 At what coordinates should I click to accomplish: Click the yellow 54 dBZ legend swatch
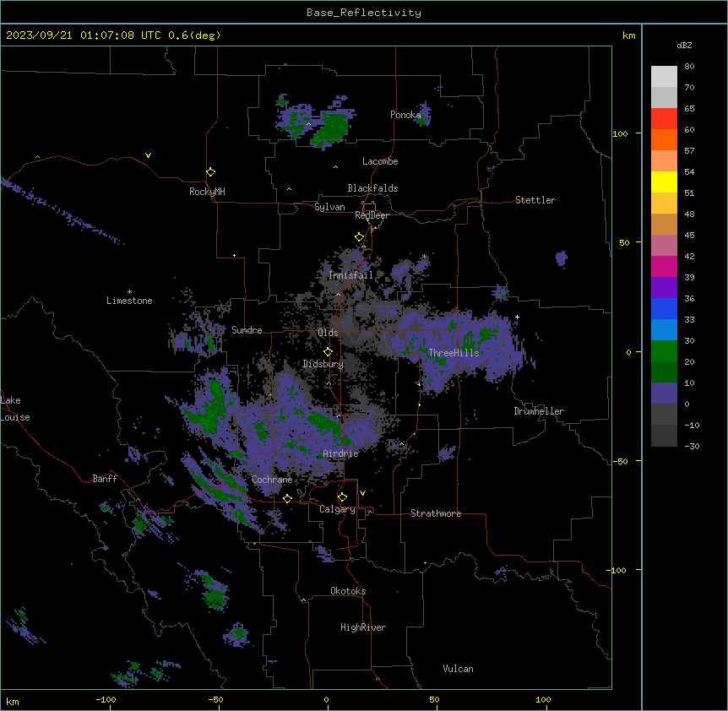(664, 182)
